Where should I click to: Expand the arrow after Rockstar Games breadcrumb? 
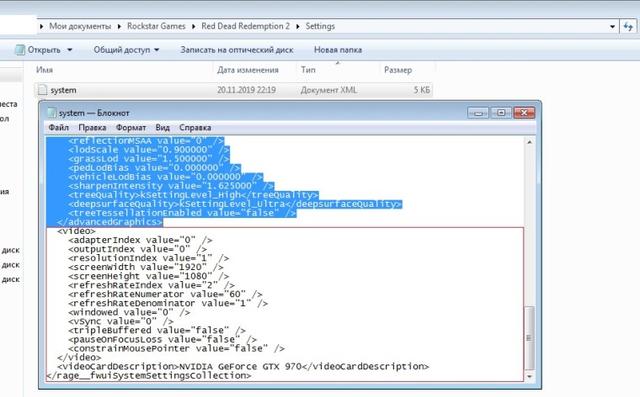(193, 27)
